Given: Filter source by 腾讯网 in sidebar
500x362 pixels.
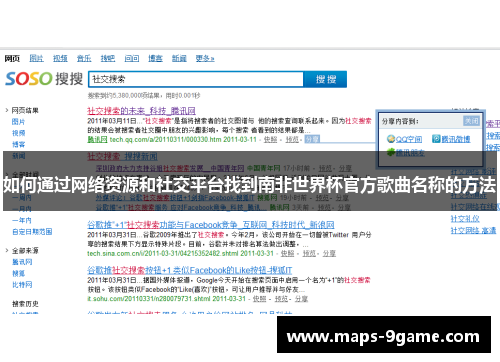Looking at the screenshot, I should 22,262.
